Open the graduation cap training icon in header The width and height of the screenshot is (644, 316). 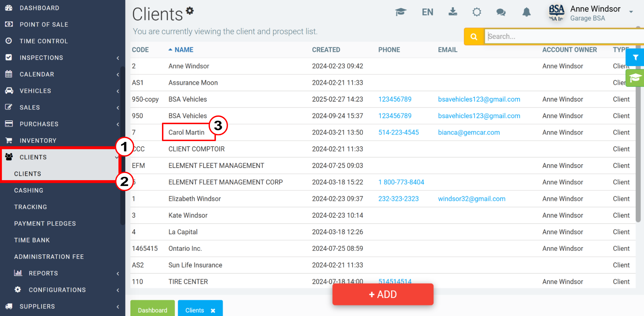[x=401, y=12]
